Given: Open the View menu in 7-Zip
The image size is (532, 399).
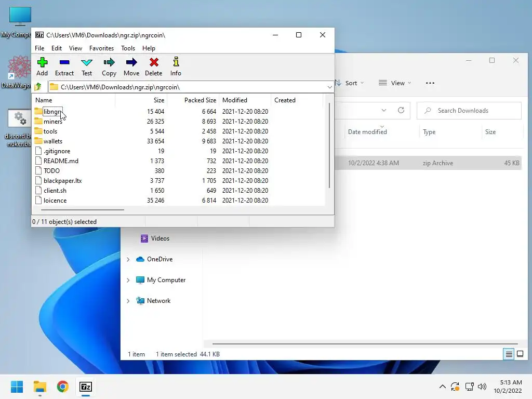Looking at the screenshot, I should click(75, 48).
